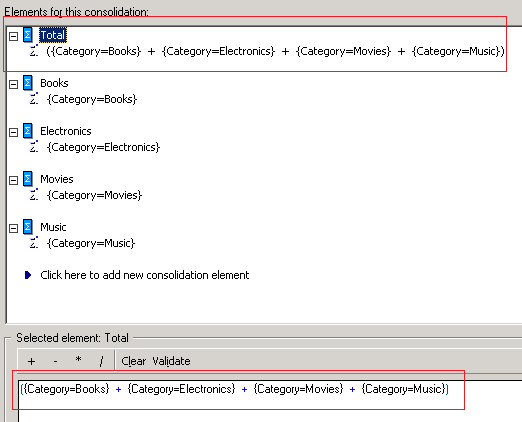The height and width of the screenshot is (422, 522).
Task: Clear the selected element formula
Action: pyautogui.click(x=134, y=361)
